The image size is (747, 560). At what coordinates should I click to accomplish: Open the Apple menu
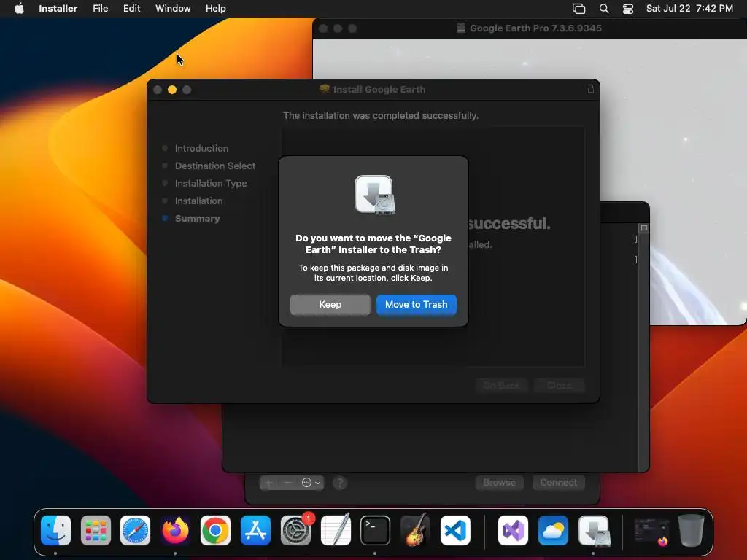click(x=19, y=9)
